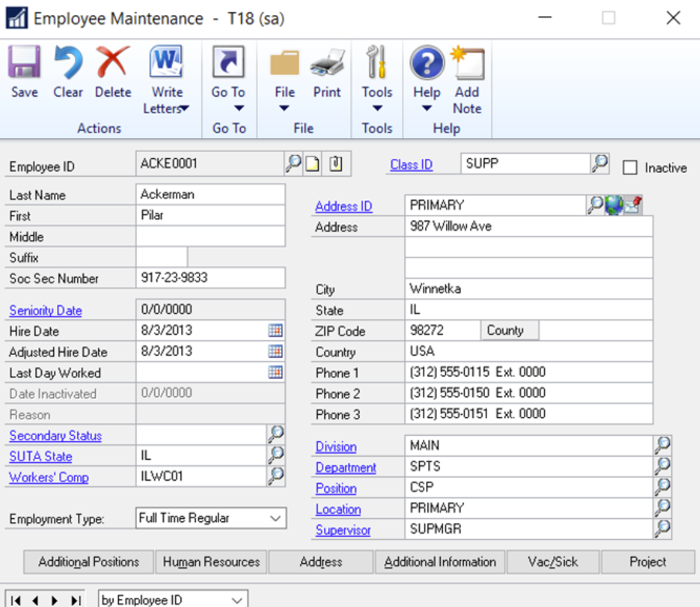Viewport: 700px width, 607px height.
Task: Open Secondary Status lookup magnifier
Action: point(276,434)
